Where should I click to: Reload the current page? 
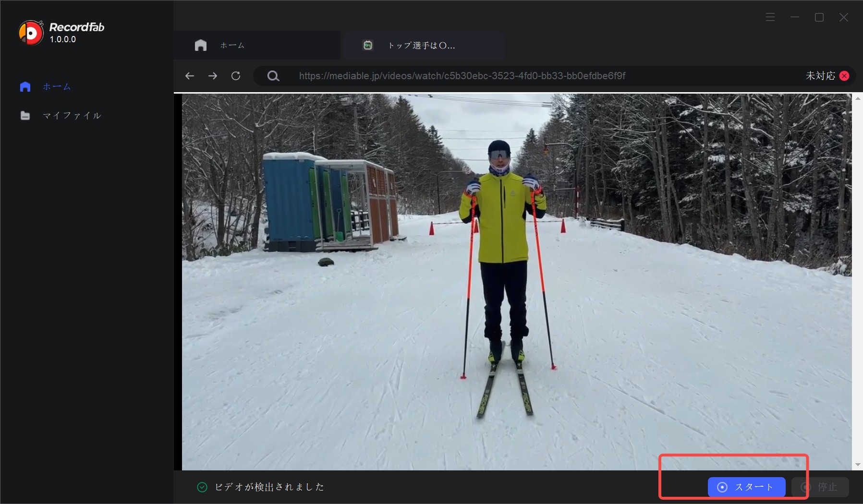click(236, 75)
